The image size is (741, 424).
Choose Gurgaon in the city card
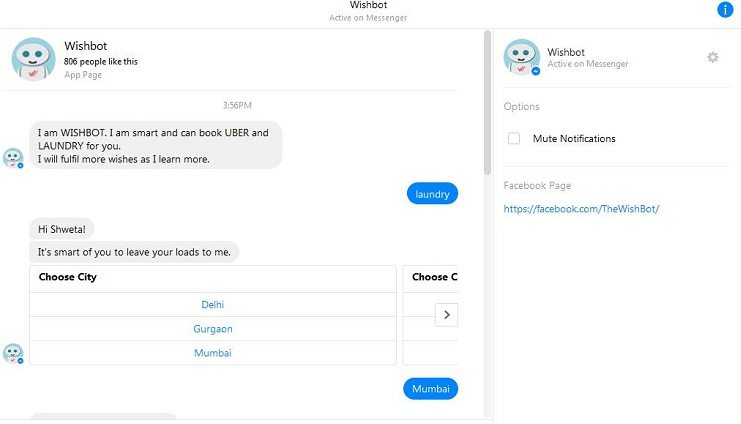[213, 329]
